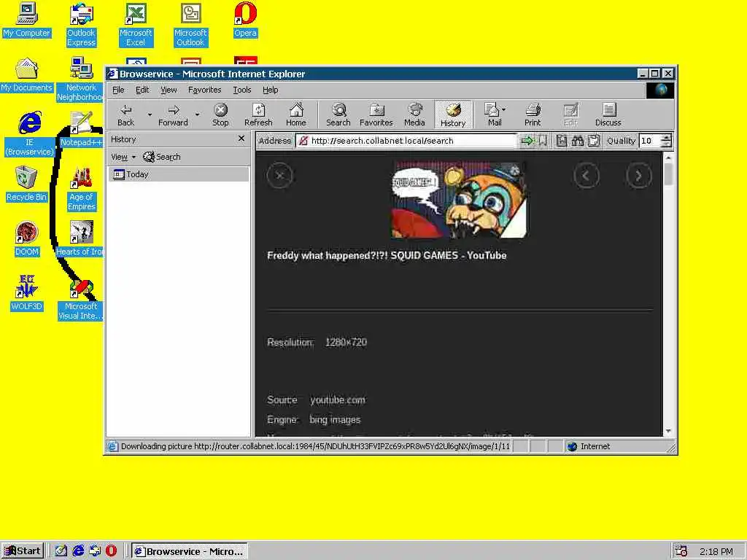The height and width of the screenshot is (560, 747).
Task: Expand the Today history folder
Action: point(179,174)
